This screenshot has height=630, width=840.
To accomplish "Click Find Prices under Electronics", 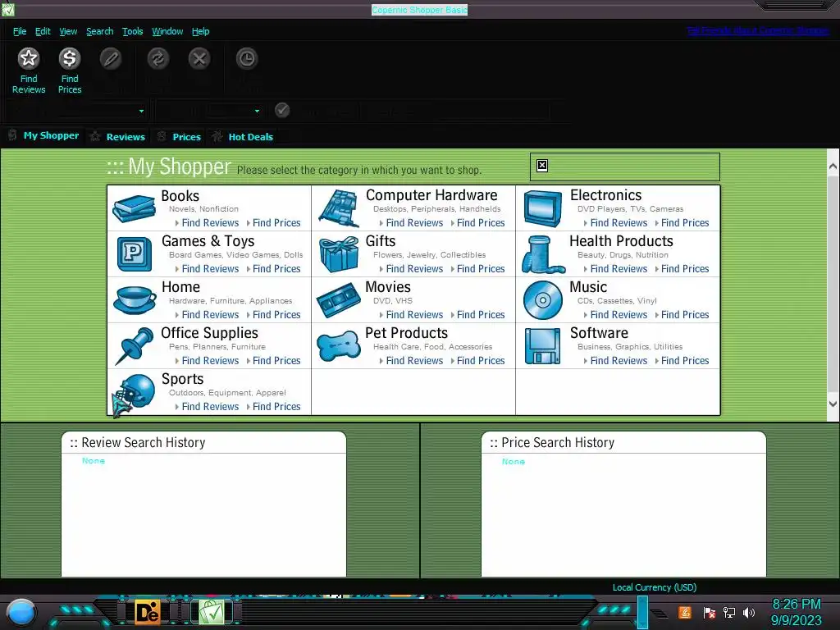I will tap(685, 223).
